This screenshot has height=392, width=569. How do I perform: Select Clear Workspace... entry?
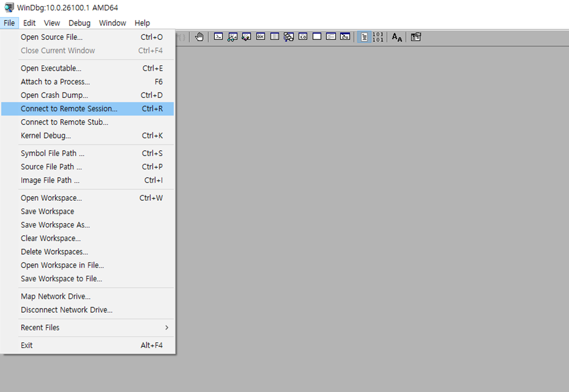click(x=87, y=238)
